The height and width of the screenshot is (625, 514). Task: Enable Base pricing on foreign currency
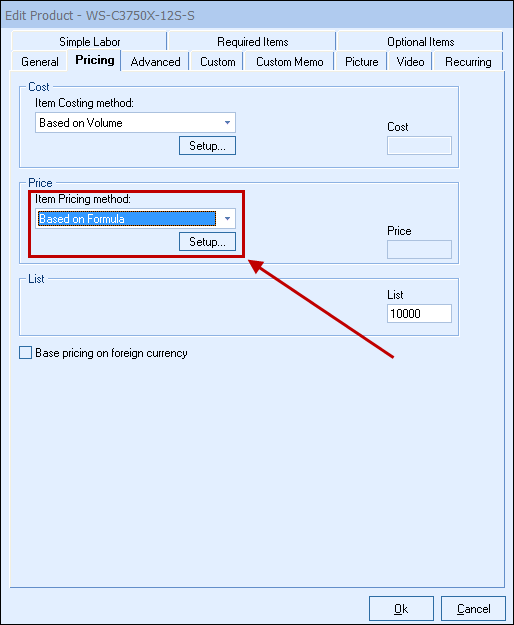tap(26, 353)
